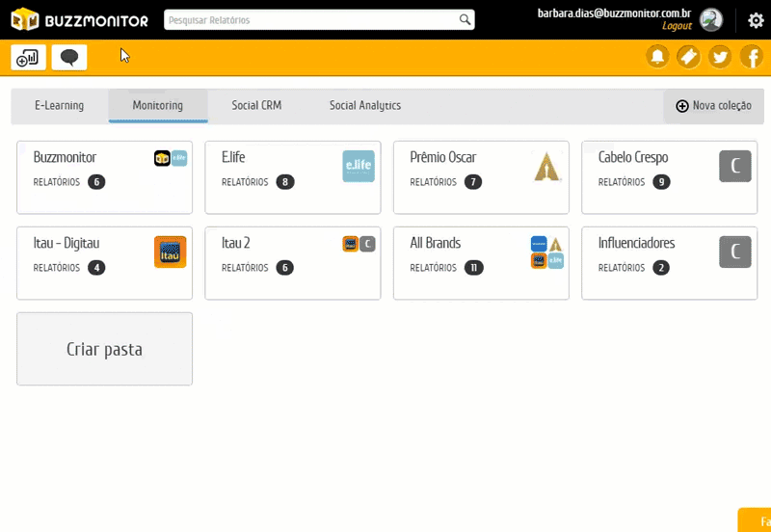Open the Prêmio Oscar folder
The width and height of the screenshot is (771, 532).
pos(481,177)
